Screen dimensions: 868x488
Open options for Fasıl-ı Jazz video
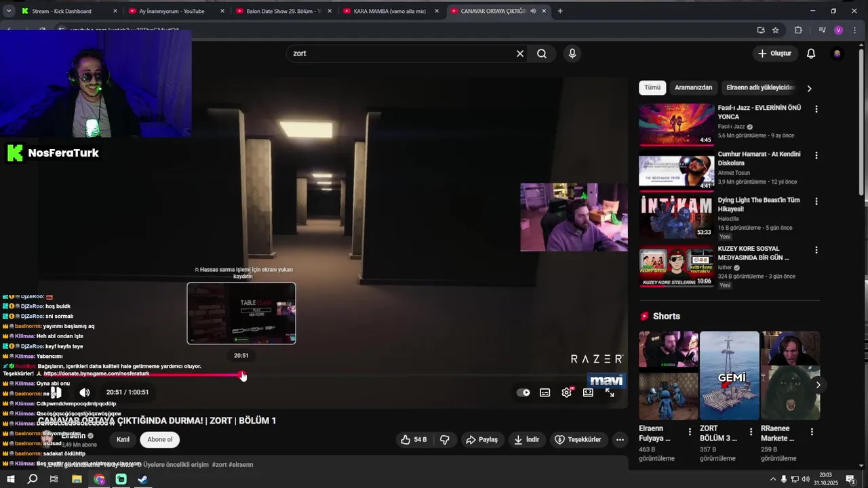[x=816, y=109]
